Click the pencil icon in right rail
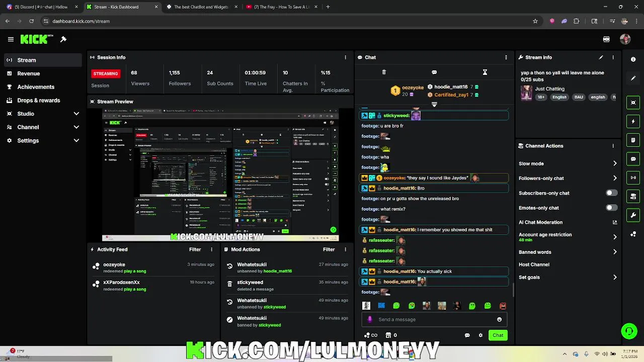 633,78
